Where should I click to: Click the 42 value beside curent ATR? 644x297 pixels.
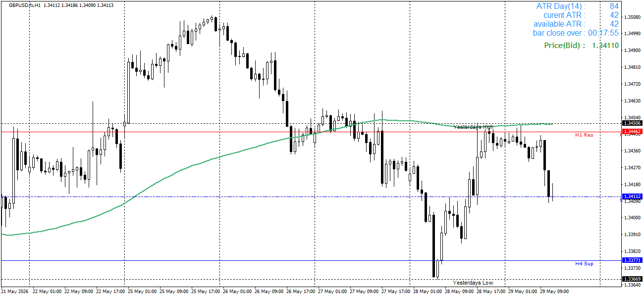(614, 15)
